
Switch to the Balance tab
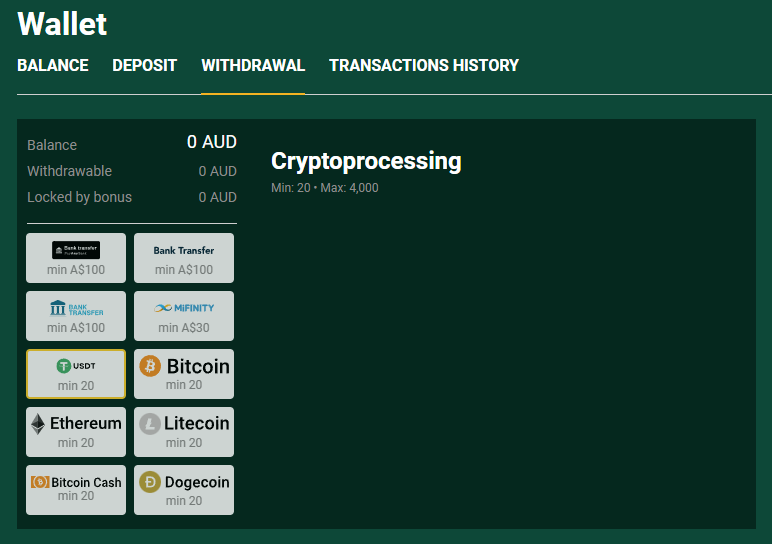click(53, 65)
